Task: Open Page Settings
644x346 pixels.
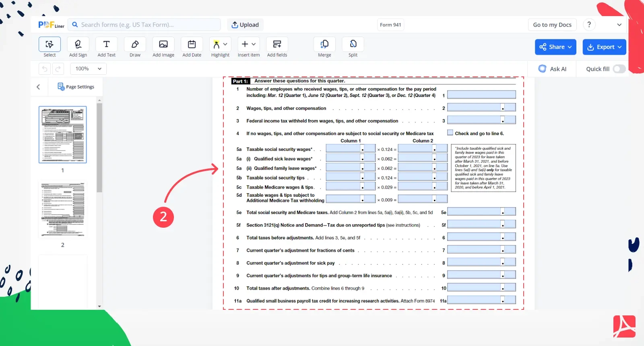Action: coord(76,86)
